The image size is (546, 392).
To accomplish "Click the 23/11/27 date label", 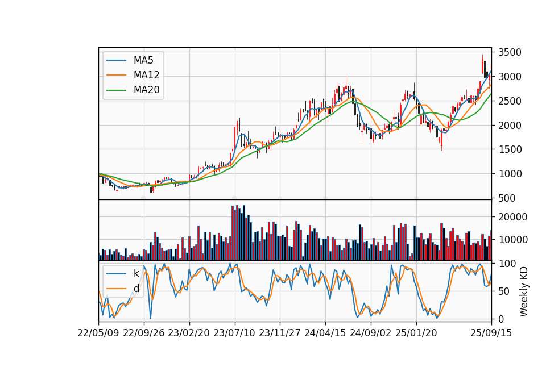I will coord(280,333).
